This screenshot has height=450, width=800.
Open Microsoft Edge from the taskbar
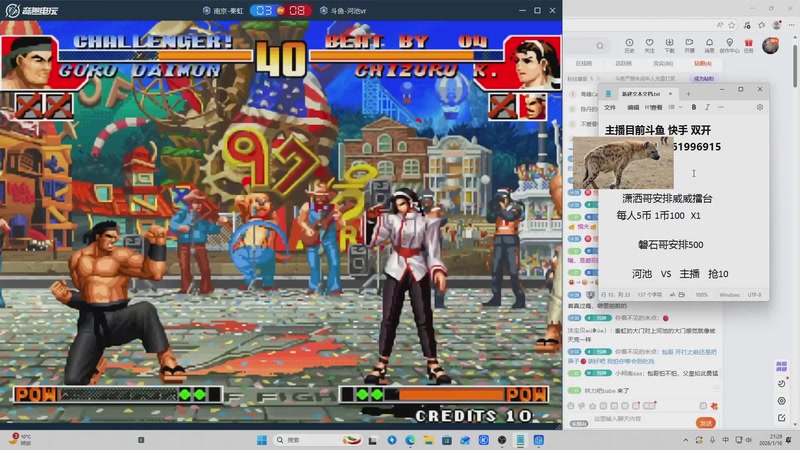coord(410,440)
